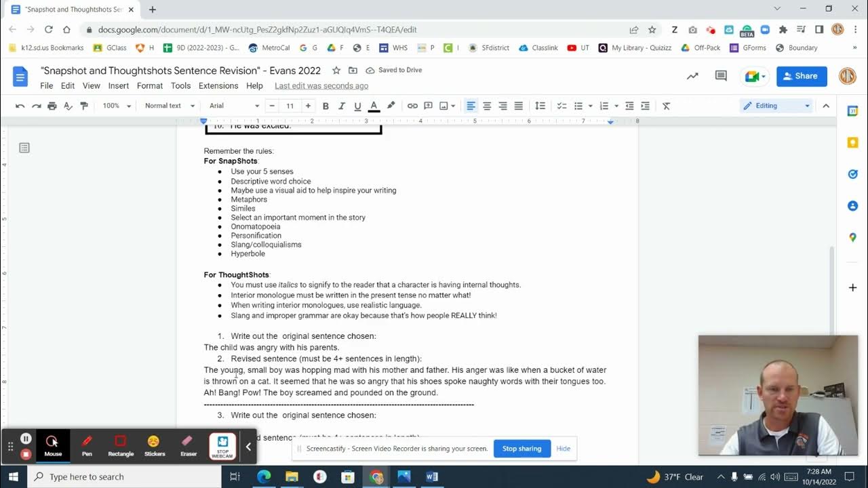This screenshot has width=868, height=488.
Task: Open Microsoft Word from taskbar
Action: click(432, 476)
